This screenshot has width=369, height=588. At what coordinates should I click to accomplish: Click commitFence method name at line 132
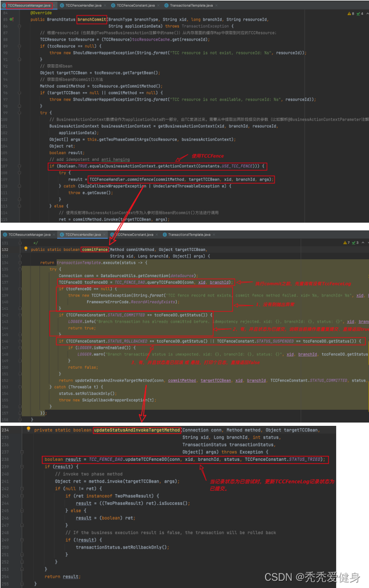click(x=94, y=249)
